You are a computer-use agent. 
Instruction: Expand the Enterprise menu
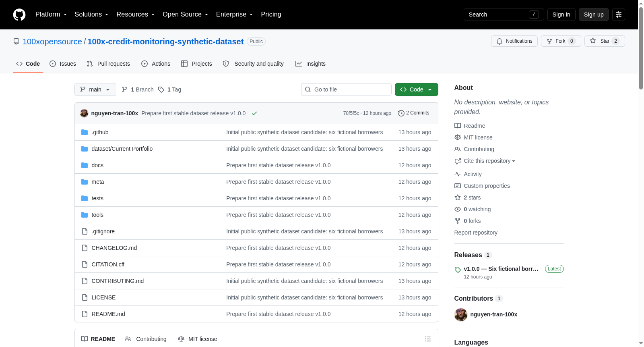[x=235, y=15]
